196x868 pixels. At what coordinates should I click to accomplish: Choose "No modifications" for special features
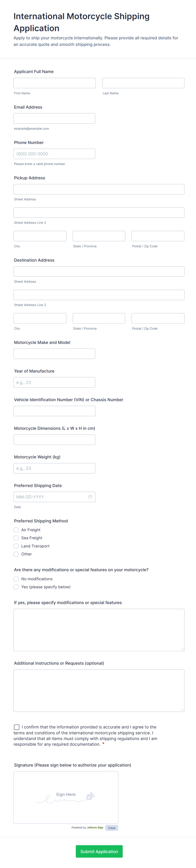pyautogui.click(x=16, y=579)
